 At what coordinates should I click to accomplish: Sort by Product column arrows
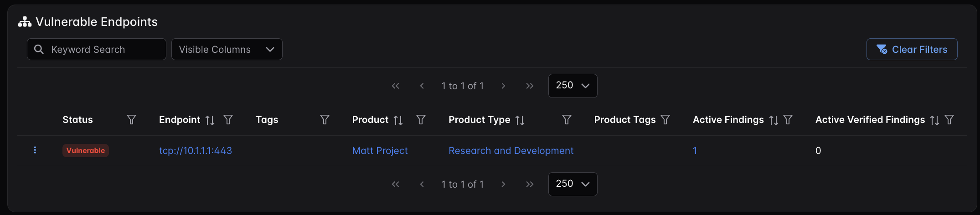(398, 120)
